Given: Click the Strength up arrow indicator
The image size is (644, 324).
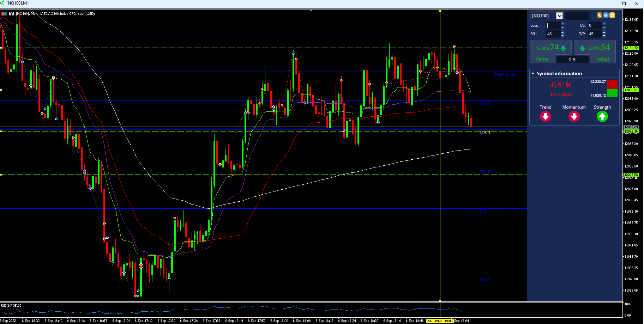Looking at the screenshot, I should click(602, 116).
